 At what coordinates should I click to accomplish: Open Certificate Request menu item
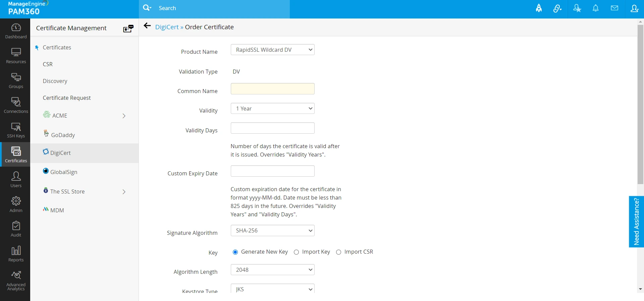tap(67, 98)
